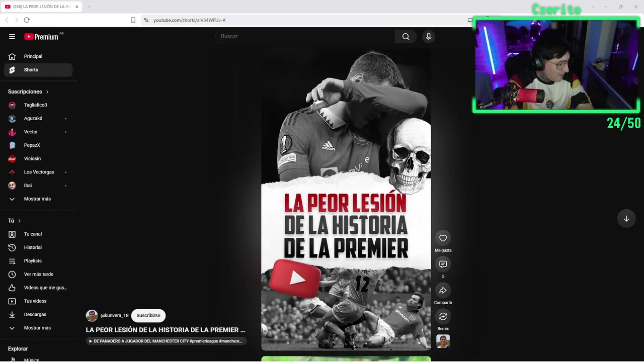644x362 pixels.
Task: Click the @kunvera_18 profile picture
Action: (92, 316)
